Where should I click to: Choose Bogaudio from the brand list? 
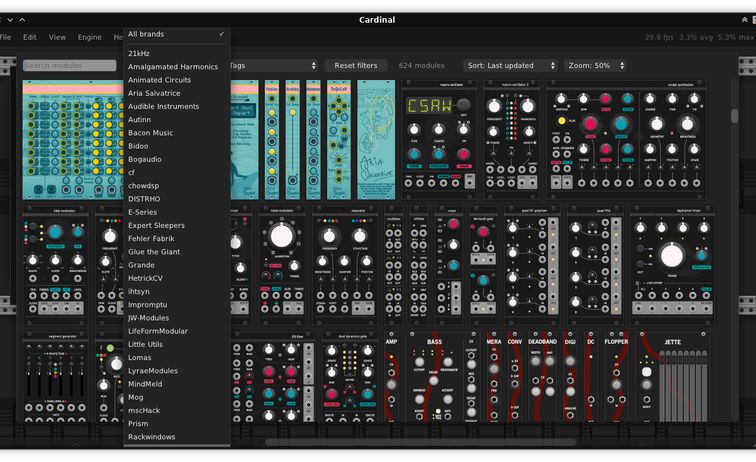[145, 159]
